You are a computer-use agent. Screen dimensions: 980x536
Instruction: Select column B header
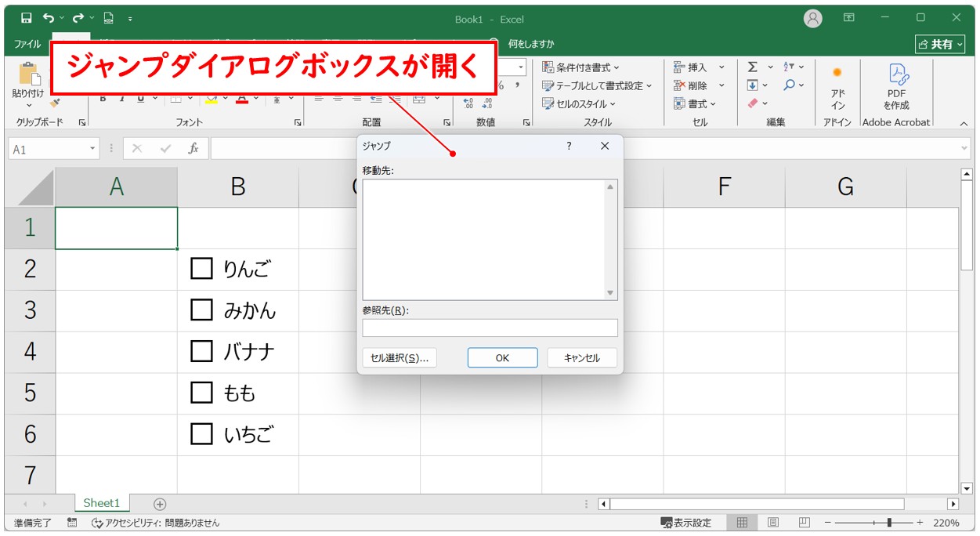[x=238, y=187]
